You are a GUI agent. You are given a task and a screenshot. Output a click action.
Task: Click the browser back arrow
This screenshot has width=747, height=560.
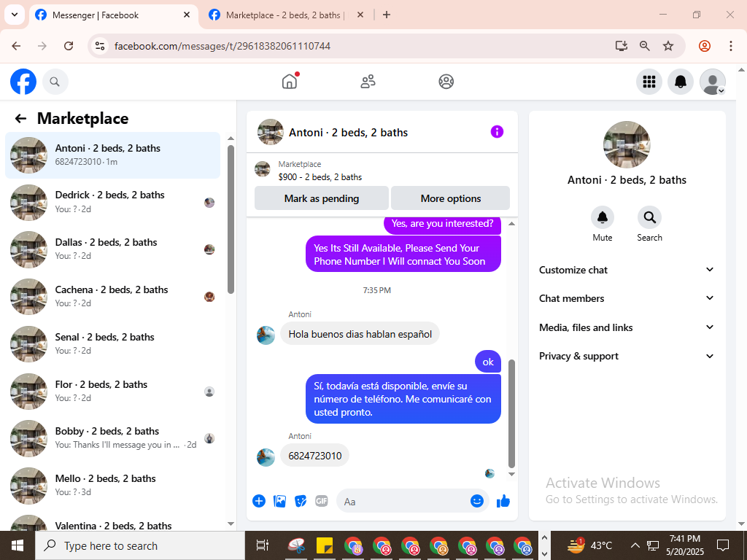(16, 46)
